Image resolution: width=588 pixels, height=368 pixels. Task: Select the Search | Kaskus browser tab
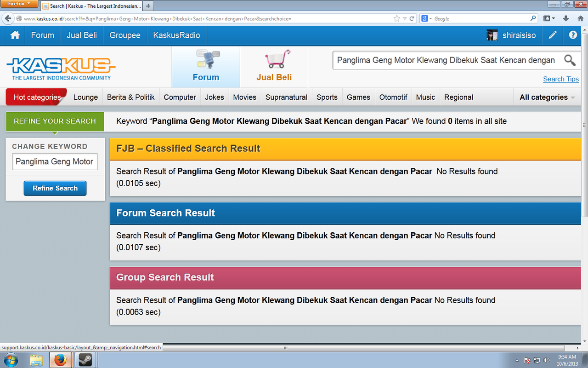(x=92, y=6)
